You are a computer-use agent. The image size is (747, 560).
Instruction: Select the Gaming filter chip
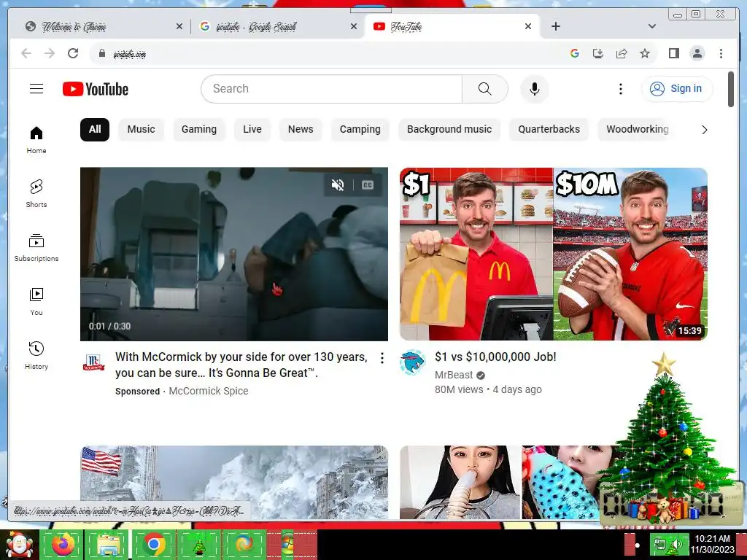pyautogui.click(x=198, y=130)
